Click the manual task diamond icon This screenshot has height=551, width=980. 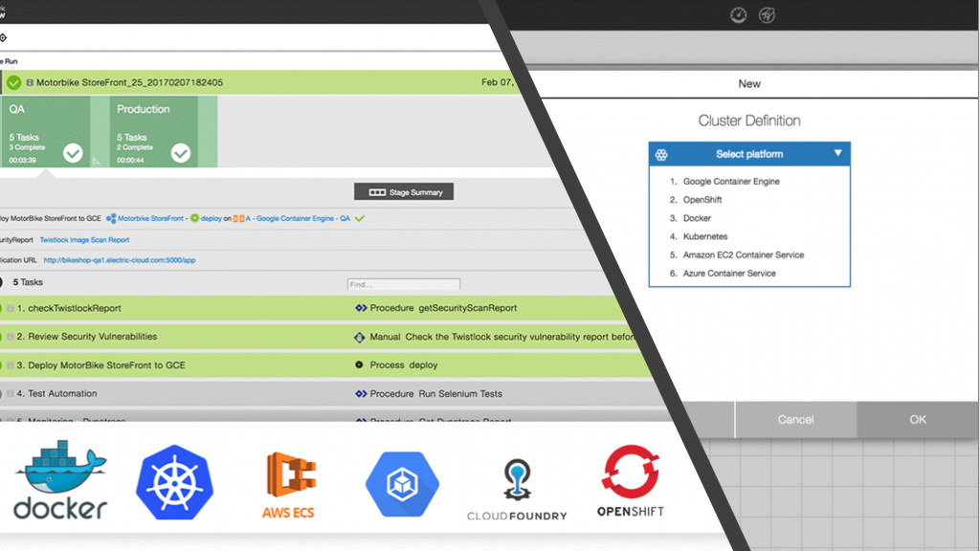[360, 337]
